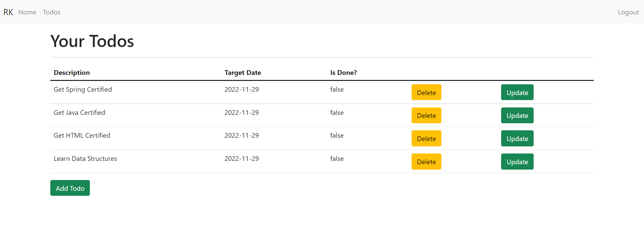Click false in Learn Data Structures row

[337, 159]
